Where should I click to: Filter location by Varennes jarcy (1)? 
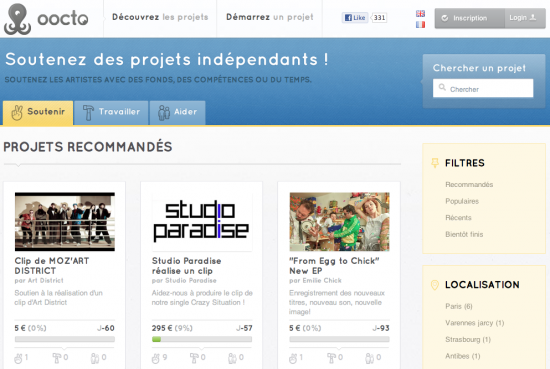click(475, 323)
